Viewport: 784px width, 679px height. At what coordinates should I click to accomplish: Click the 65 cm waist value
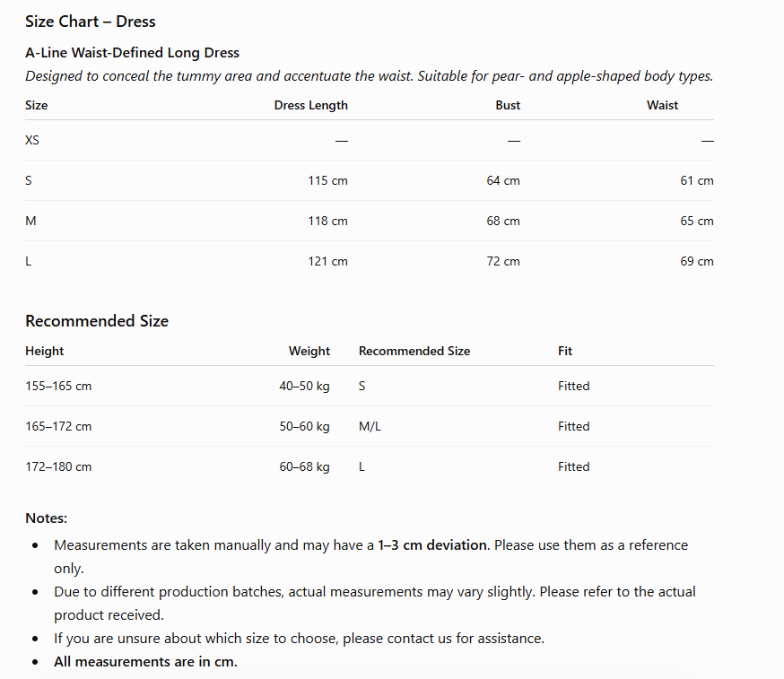point(697,221)
